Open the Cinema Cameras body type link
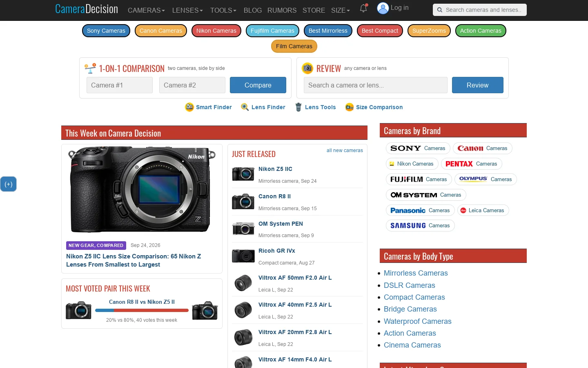Screen dimensions: 588x368 (x=412, y=345)
